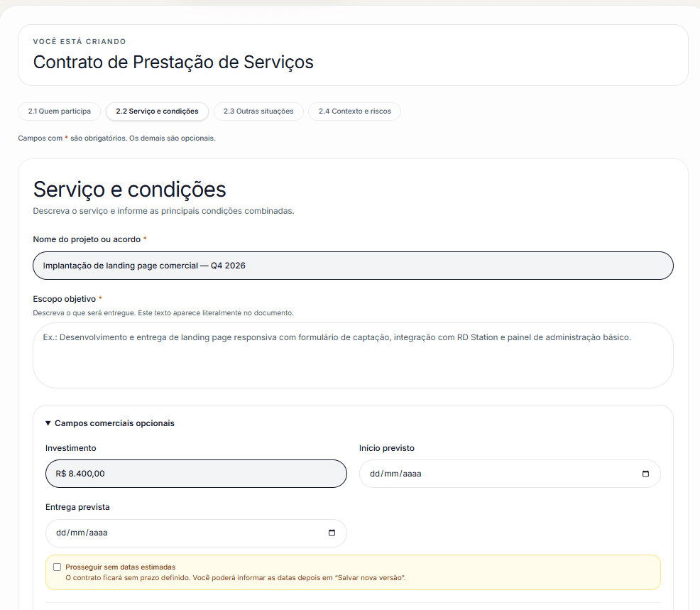The image size is (700, 610).
Task: Select the 2.2 Serviço e condições tab
Action: [x=157, y=111]
